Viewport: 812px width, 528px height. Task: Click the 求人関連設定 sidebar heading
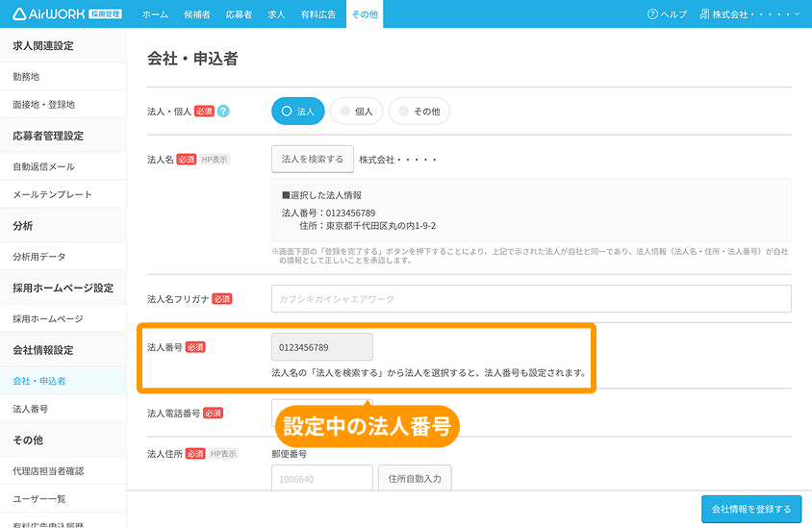coord(43,45)
